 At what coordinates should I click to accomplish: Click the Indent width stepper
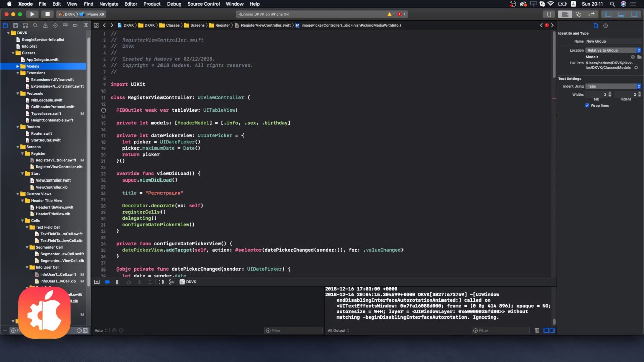click(x=640, y=94)
